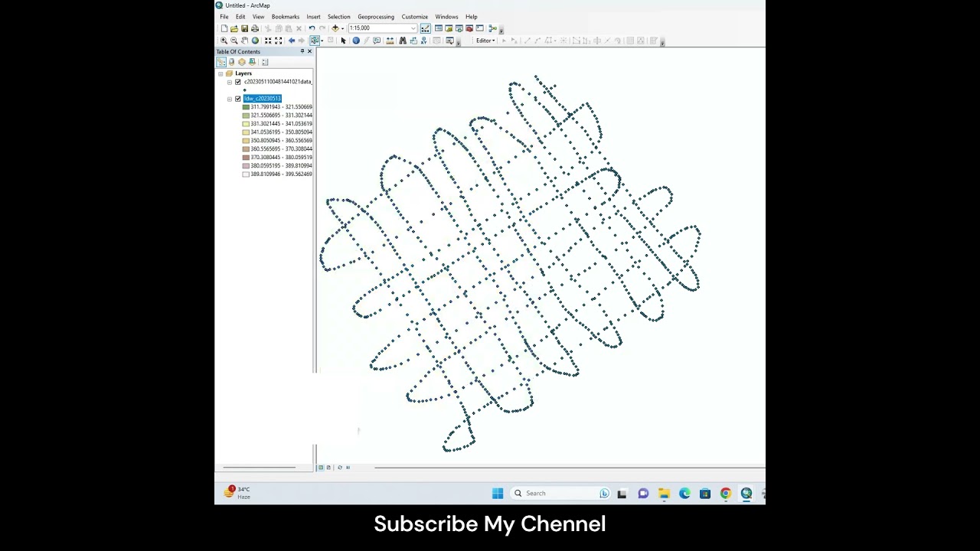This screenshot has width=980, height=551.
Task: Select the Pan hand tool
Action: pyautogui.click(x=244, y=41)
